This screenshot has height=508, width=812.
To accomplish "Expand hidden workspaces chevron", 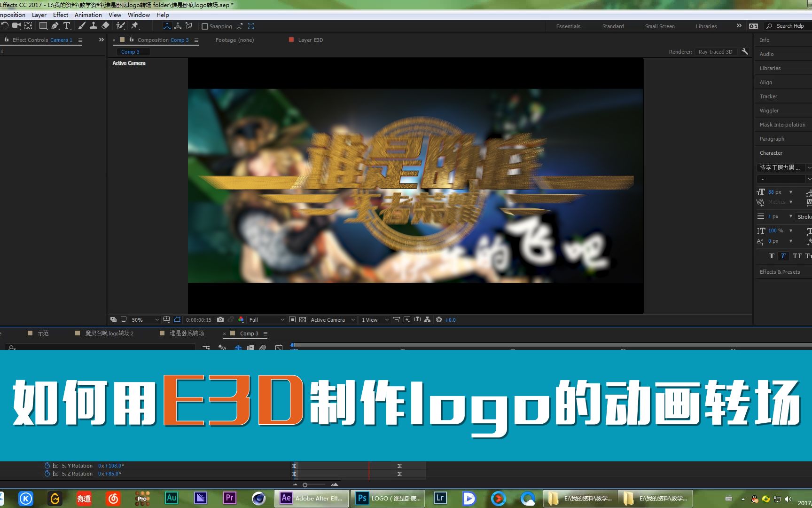I will pyautogui.click(x=739, y=26).
